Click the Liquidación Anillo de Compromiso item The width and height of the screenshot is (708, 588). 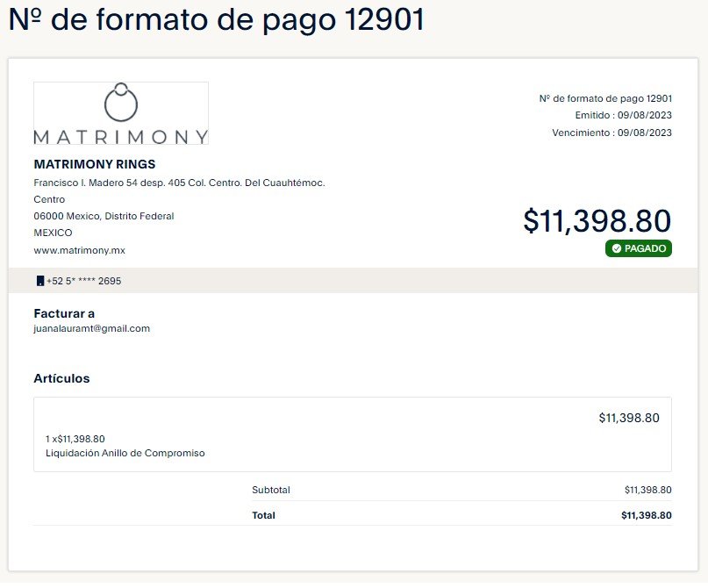[125, 453]
